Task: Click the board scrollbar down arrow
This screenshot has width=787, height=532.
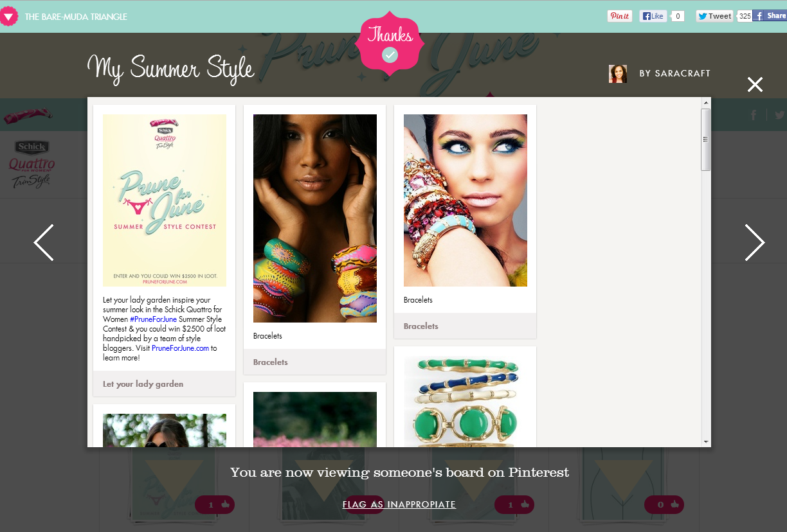Action: click(x=706, y=442)
